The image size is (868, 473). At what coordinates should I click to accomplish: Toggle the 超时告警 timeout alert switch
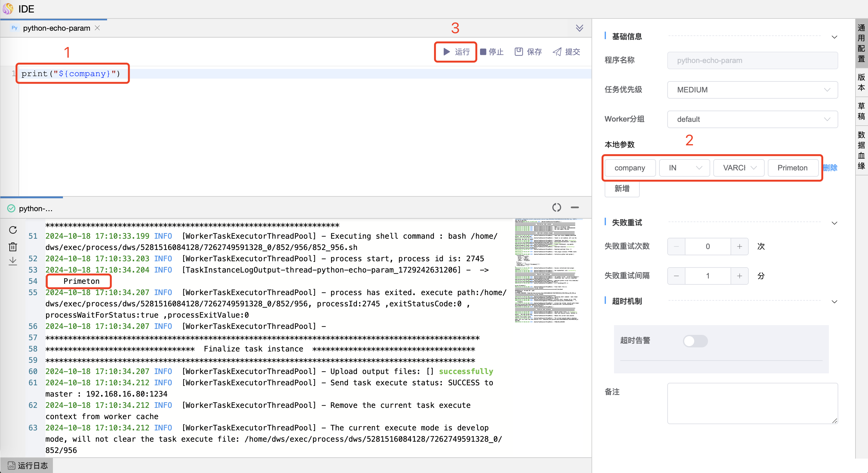[x=695, y=341]
